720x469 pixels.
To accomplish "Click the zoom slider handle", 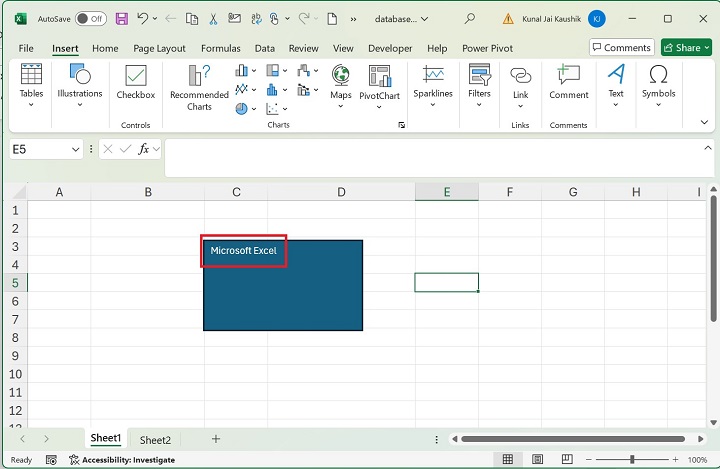I will [x=632, y=460].
